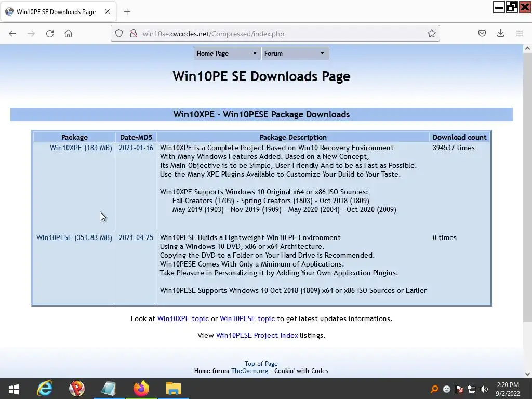Open Win10PESE Project Index link
532x399 pixels.
pos(257,335)
